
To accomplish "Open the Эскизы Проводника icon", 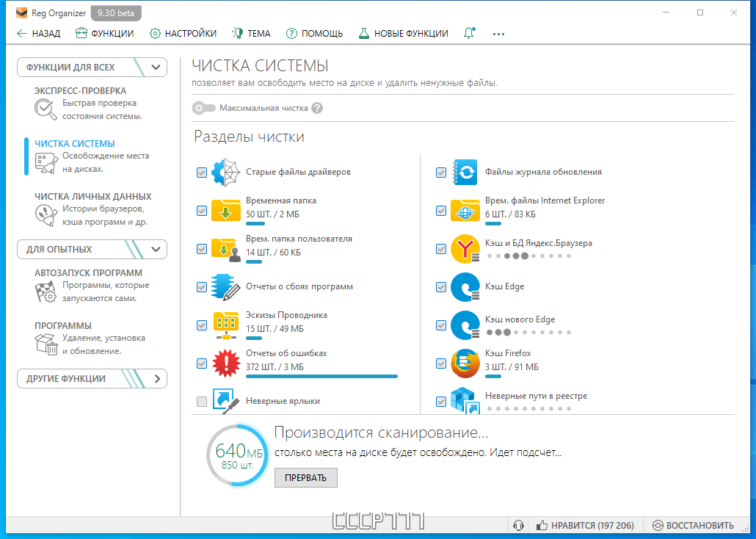I will [227, 325].
